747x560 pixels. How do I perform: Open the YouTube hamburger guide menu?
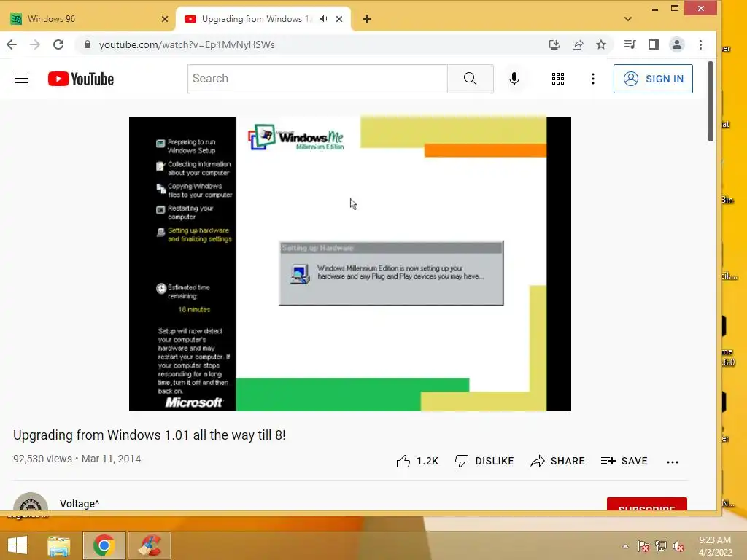coord(22,79)
